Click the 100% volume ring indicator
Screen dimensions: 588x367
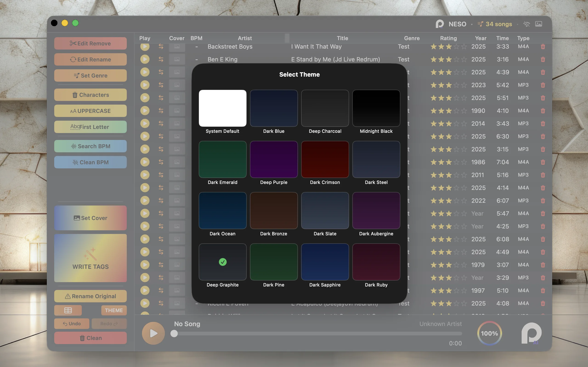pos(489,333)
